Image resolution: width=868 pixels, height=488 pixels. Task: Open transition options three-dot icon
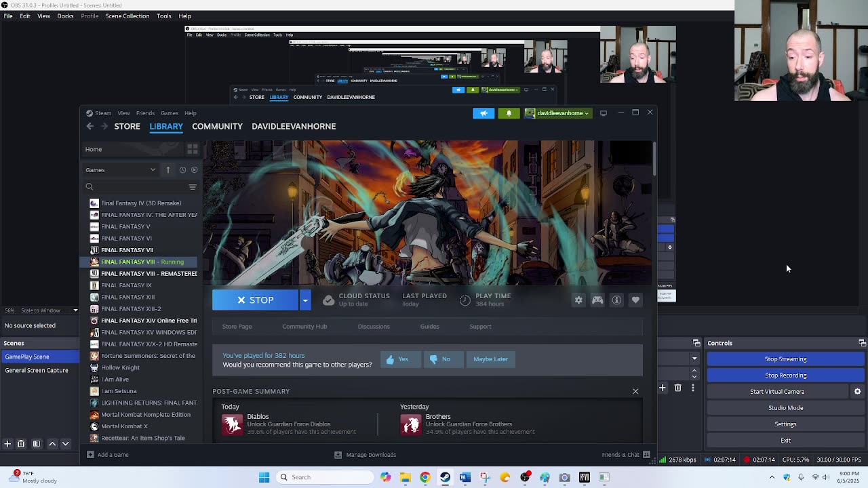(x=692, y=388)
